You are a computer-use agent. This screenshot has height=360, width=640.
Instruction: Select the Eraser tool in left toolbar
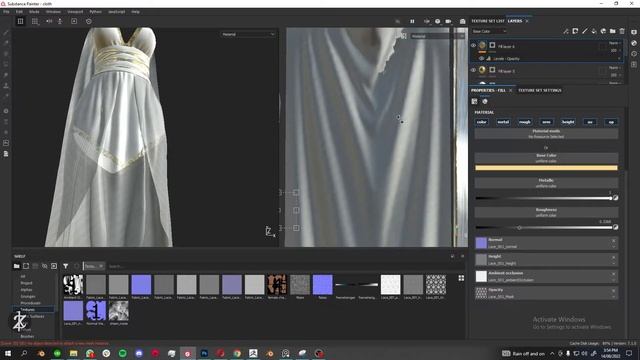click(x=6, y=43)
